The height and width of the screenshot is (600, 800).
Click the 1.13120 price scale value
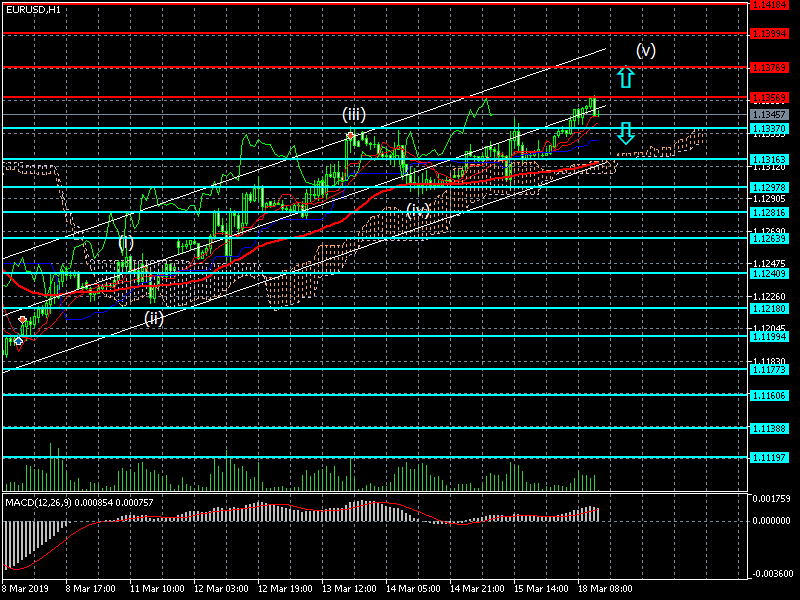769,168
